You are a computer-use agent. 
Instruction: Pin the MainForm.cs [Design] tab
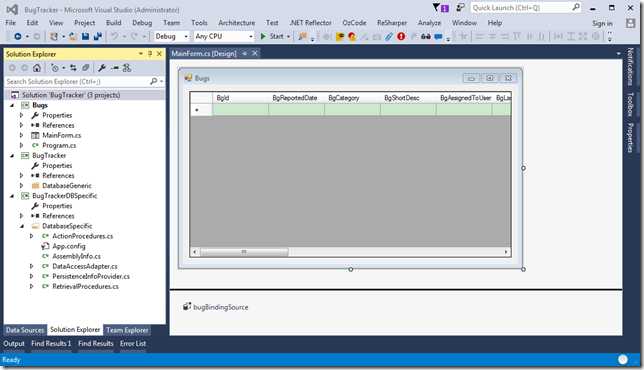(x=244, y=53)
